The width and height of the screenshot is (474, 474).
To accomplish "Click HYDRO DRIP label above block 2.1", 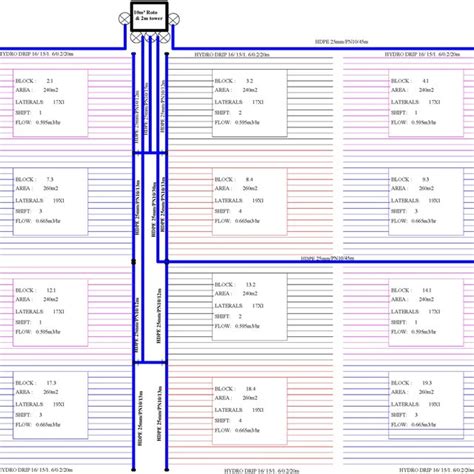I will click(37, 54).
